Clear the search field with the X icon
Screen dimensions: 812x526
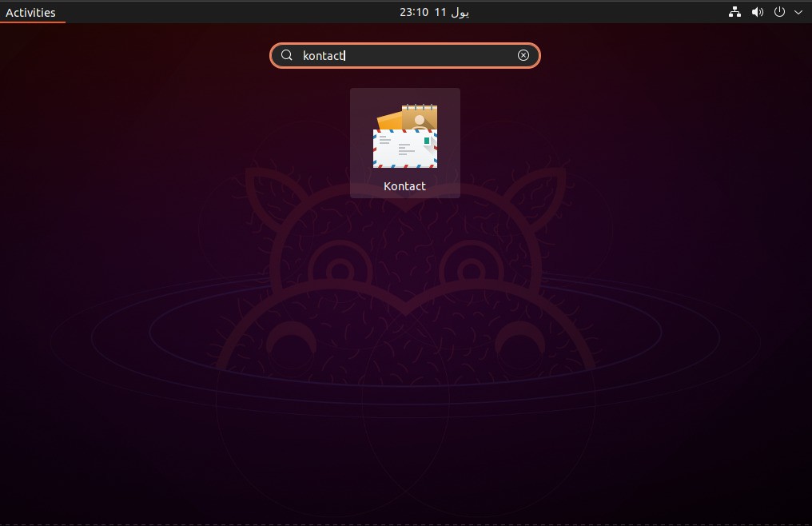click(x=523, y=55)
